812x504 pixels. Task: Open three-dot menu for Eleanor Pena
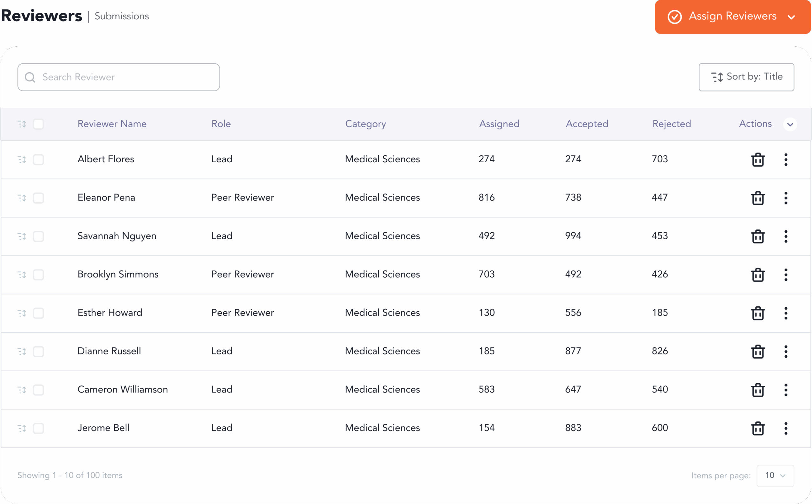[x=786, y=198]
